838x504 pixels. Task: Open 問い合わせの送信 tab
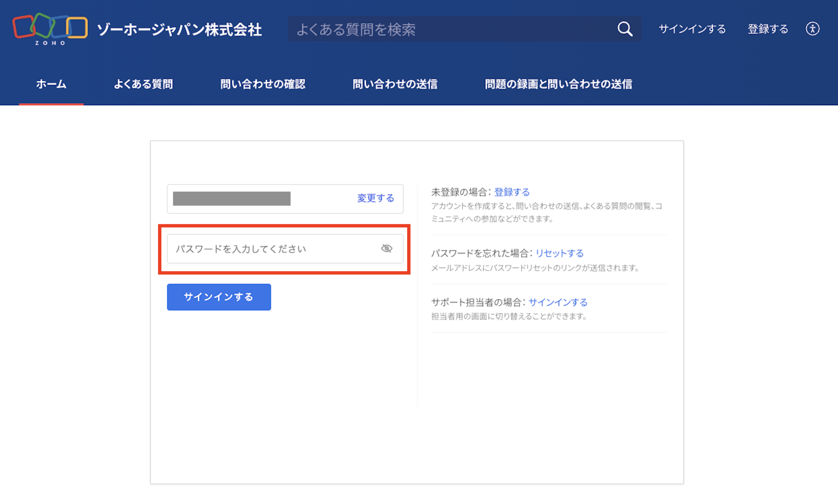click(395, 84)
